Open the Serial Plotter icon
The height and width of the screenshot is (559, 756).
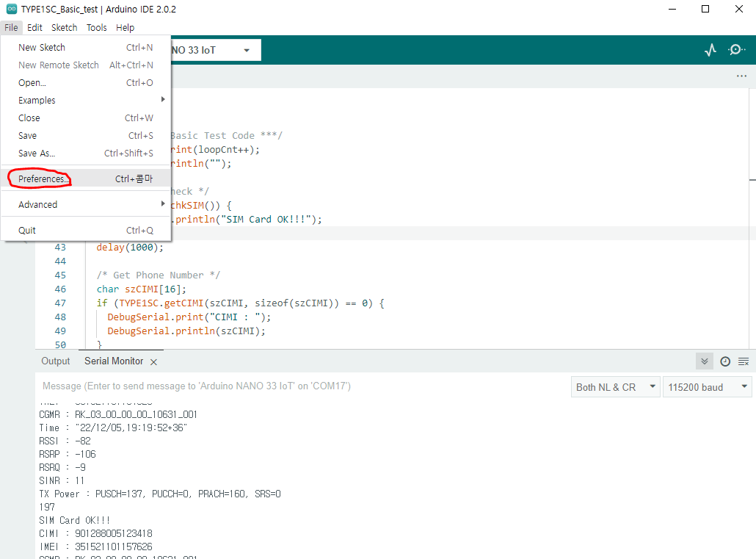[710, 50]
